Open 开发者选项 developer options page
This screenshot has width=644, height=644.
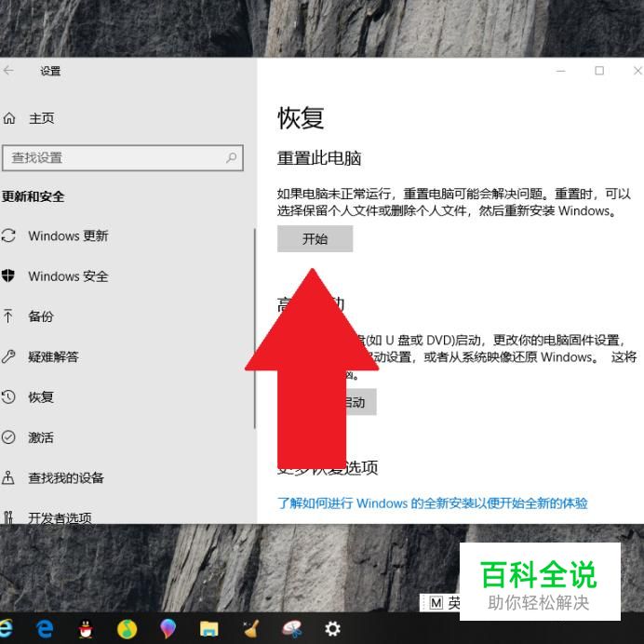pos(60,517)
